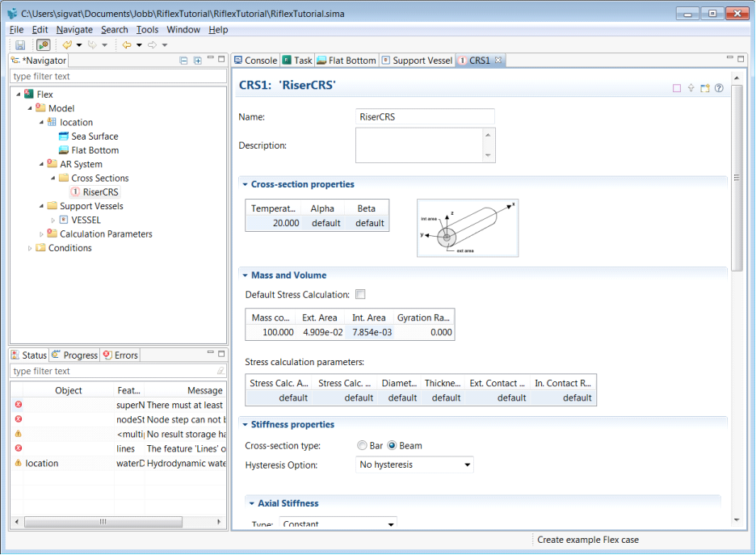This screenshot has width=756, height=555.
Task: Click the up arrow icon in editor header
Action: pyautogui.click(x=691, y=89)
